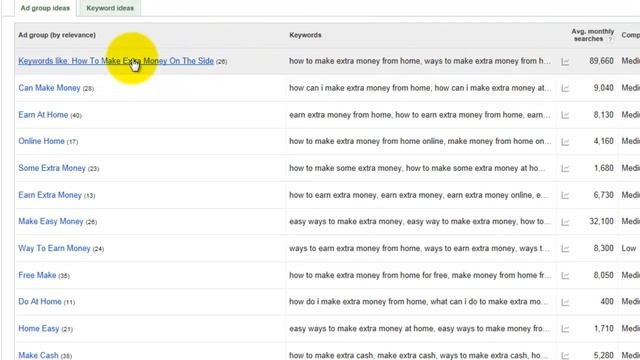
Task: Open Do At Home ad group
Action: click(x=40, y=302)
